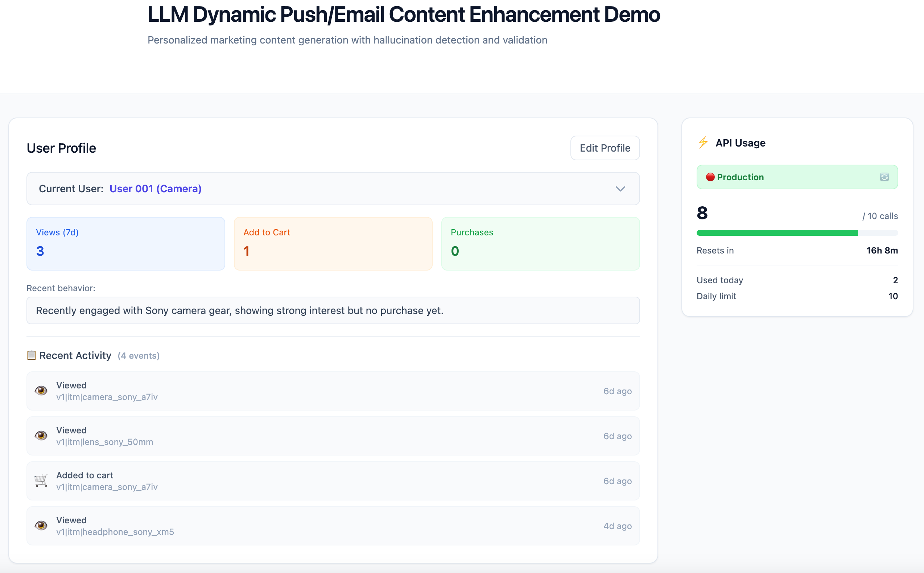Select the Add to Cart stat card
Image resolution: width=924 pixels, height=573 pixels.
pyautogui.click(x=333, y=243)
